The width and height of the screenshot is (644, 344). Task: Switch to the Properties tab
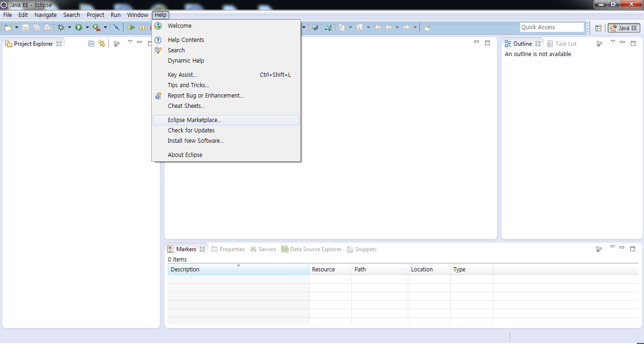228,249
